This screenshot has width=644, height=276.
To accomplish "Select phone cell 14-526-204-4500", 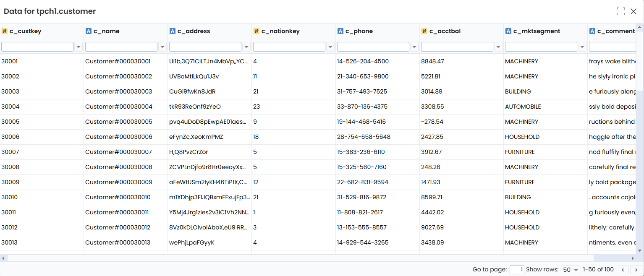I will (x=378, y=61).
